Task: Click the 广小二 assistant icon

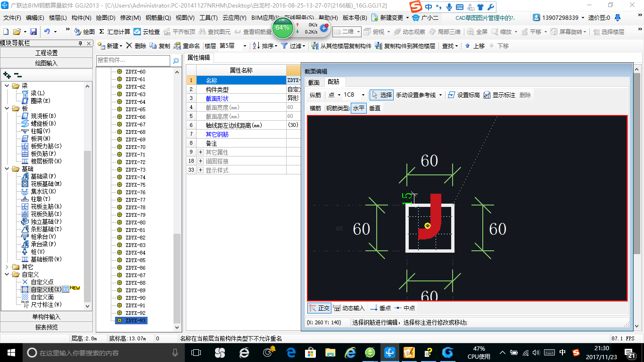Action: (x=425, y=17)
